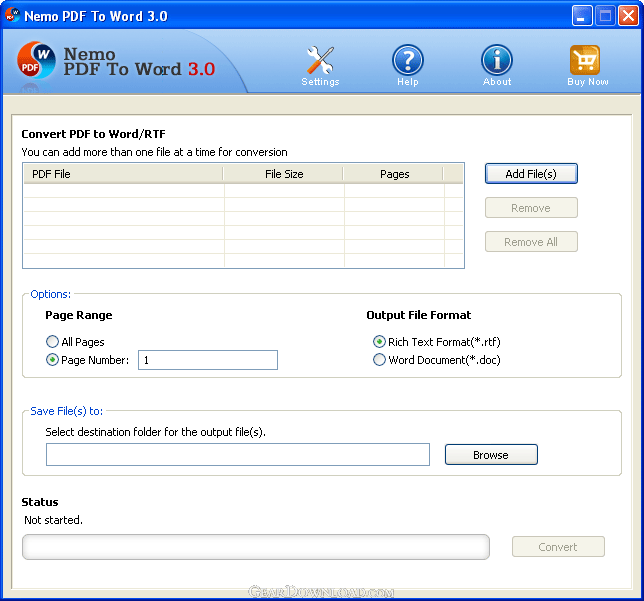Select the Page Number radio button
Screen dimensions: 644x601
52,360
